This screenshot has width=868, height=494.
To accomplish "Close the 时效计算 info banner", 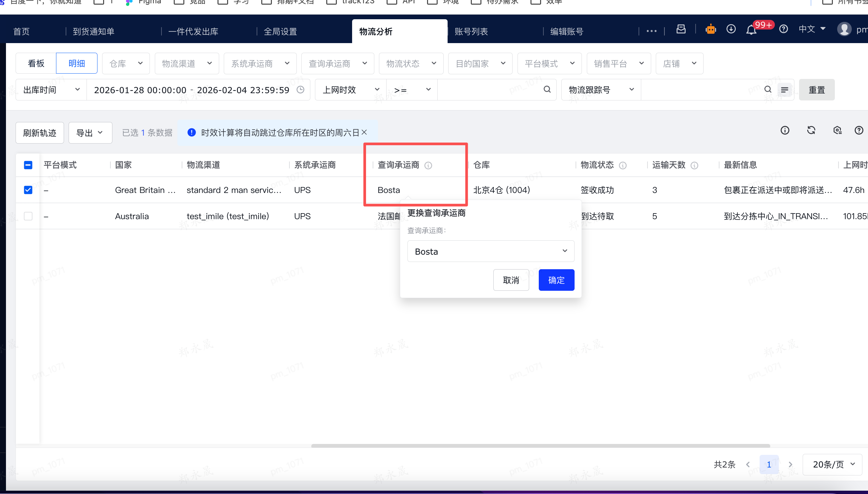I will click(364, 132).
